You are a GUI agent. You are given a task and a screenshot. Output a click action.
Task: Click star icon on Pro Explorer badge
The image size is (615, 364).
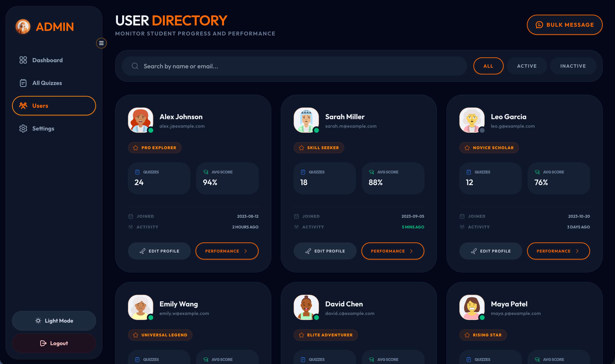[135, 148]
